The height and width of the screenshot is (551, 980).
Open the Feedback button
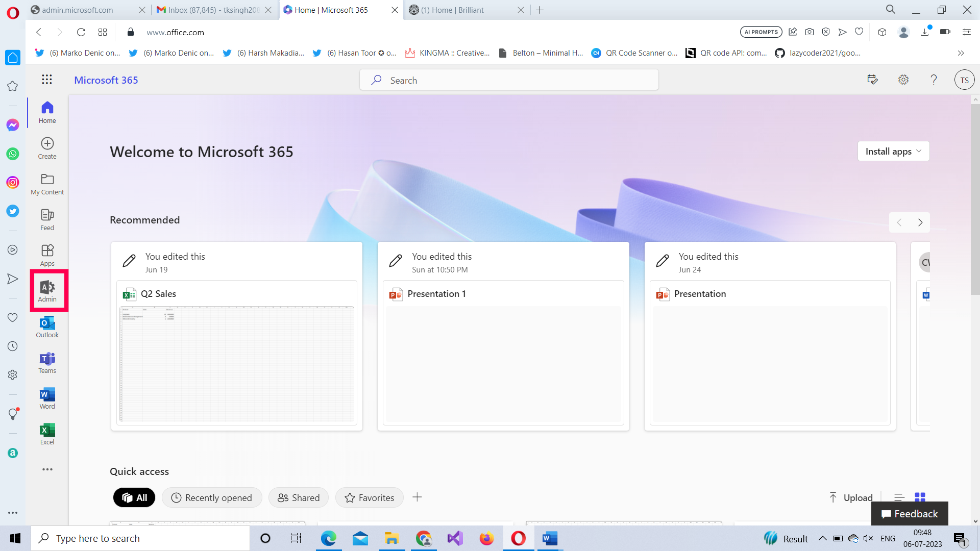(x=910, y=514)
